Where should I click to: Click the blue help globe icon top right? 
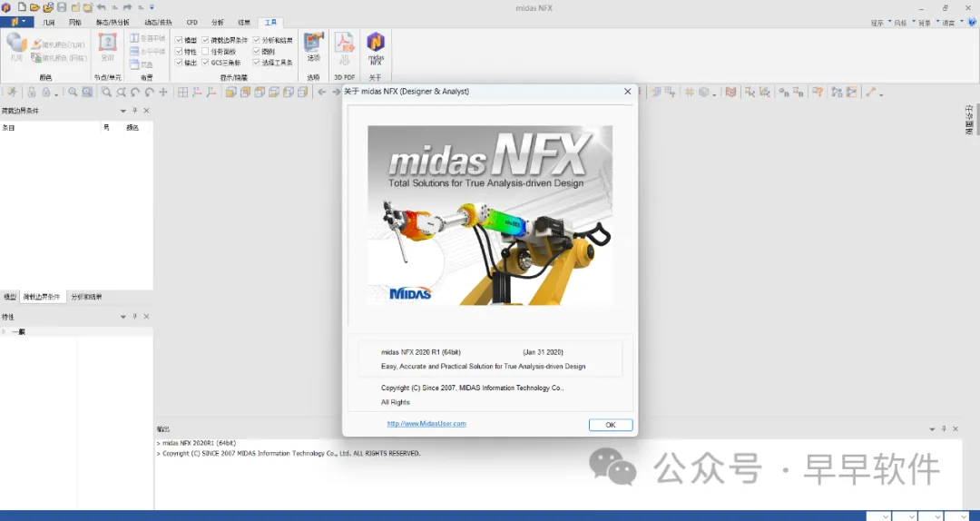point(973,22)
